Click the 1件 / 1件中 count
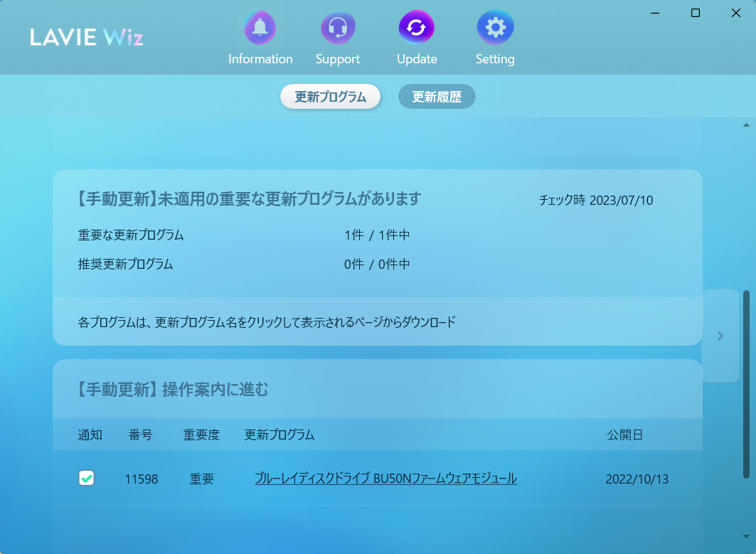 point(377,235)
